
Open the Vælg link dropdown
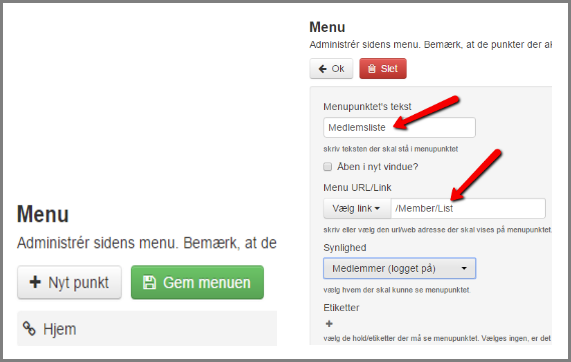[357, 208]
